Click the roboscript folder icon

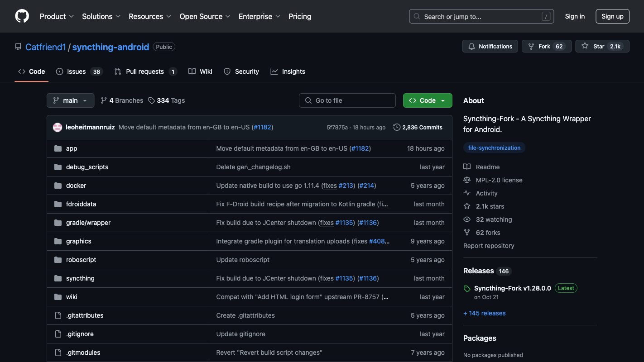coord(58,260)
